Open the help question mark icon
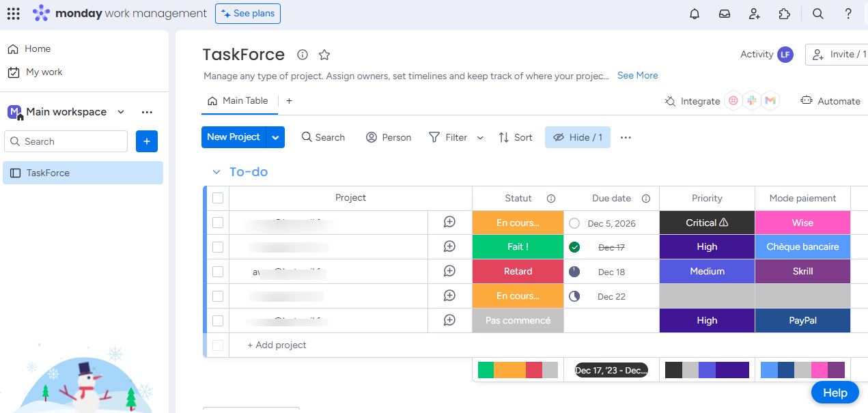This screenshot has width=868, height=413. tap(848, 14)
